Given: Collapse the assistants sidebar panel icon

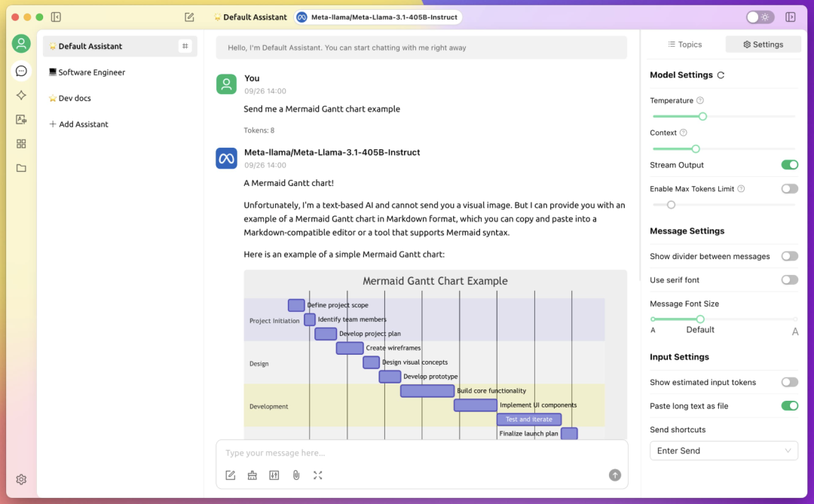Looking at the screenshot, I should click(x=56, y=17).
